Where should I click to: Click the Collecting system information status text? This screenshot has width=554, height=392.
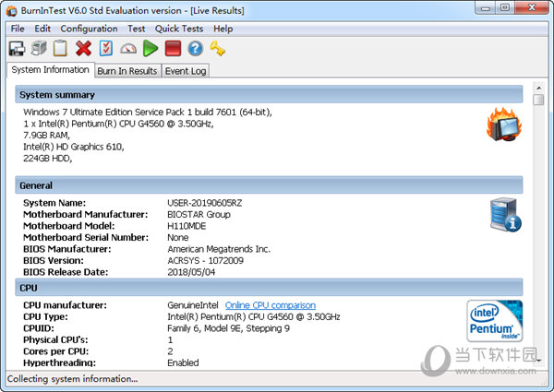[72, 378]
